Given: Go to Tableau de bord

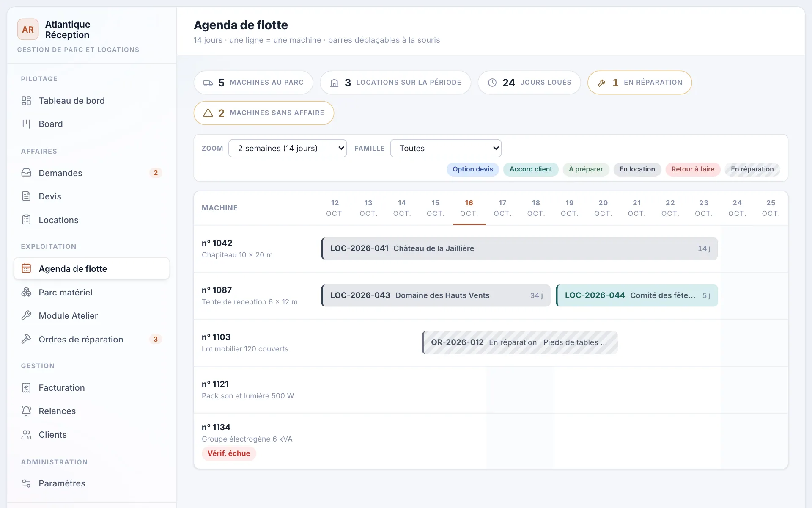Looking at the screenshot, I should (91, 101).
